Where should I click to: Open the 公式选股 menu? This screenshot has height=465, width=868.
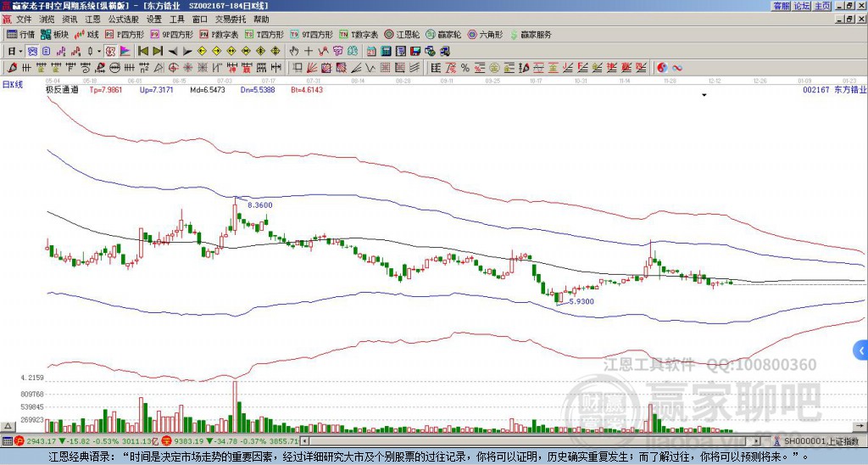pyautogui.click(x=123, y=20)
